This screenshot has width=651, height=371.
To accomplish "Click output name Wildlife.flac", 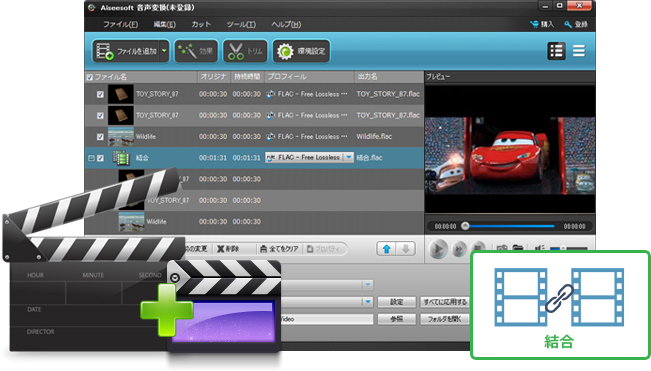I will 374,137.
